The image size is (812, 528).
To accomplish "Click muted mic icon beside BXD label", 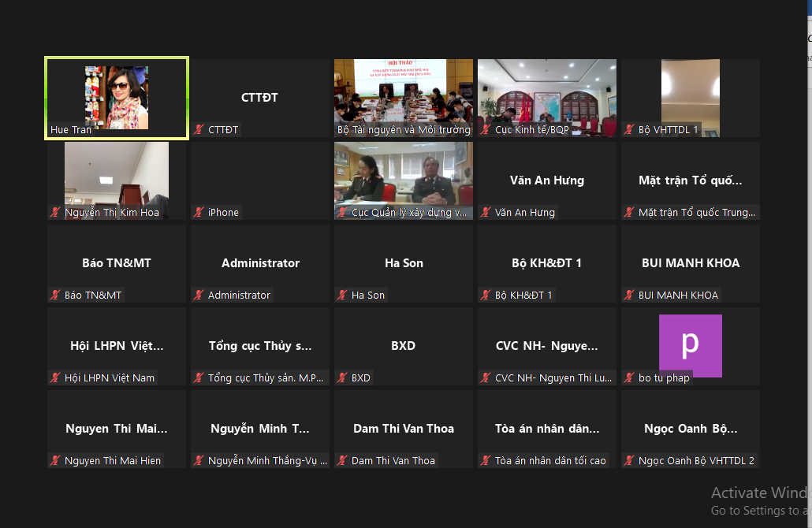I will pyautogui.click(x=343, y=377).
